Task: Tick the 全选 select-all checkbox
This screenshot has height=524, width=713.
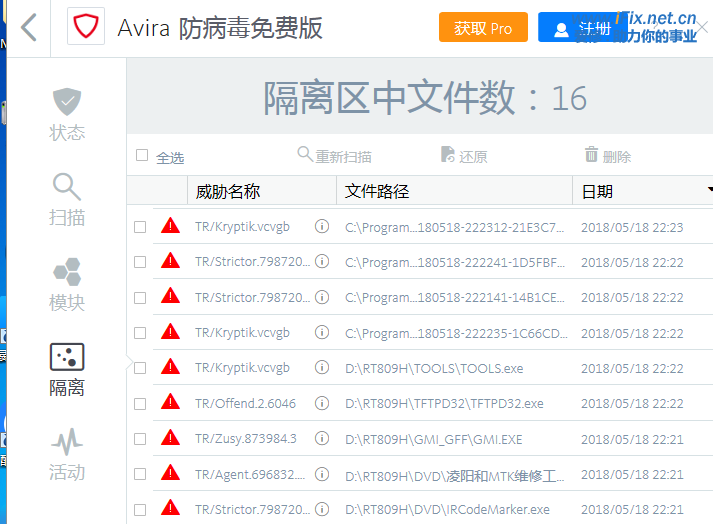Action: point(142,156)
